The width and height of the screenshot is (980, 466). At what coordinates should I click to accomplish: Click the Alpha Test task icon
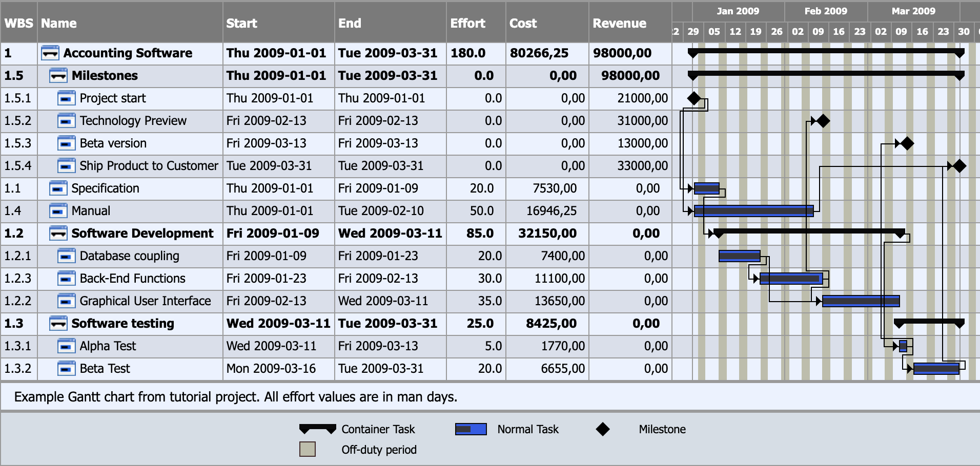click(x=66, y=346)
